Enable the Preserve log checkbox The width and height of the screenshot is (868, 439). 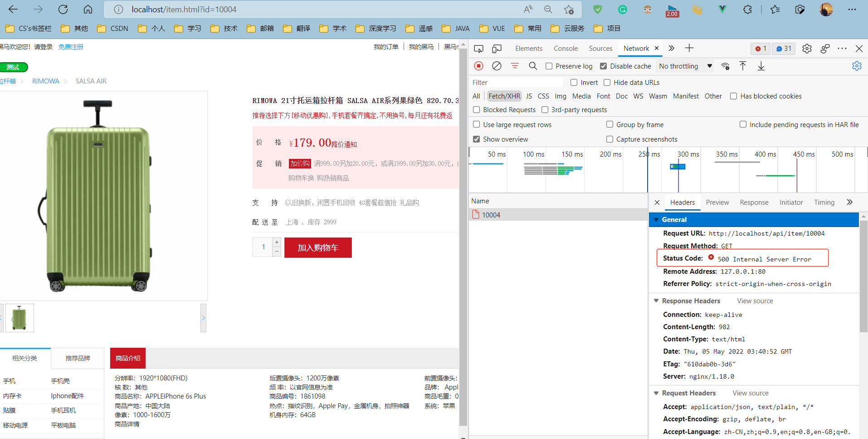pos(549,66)
